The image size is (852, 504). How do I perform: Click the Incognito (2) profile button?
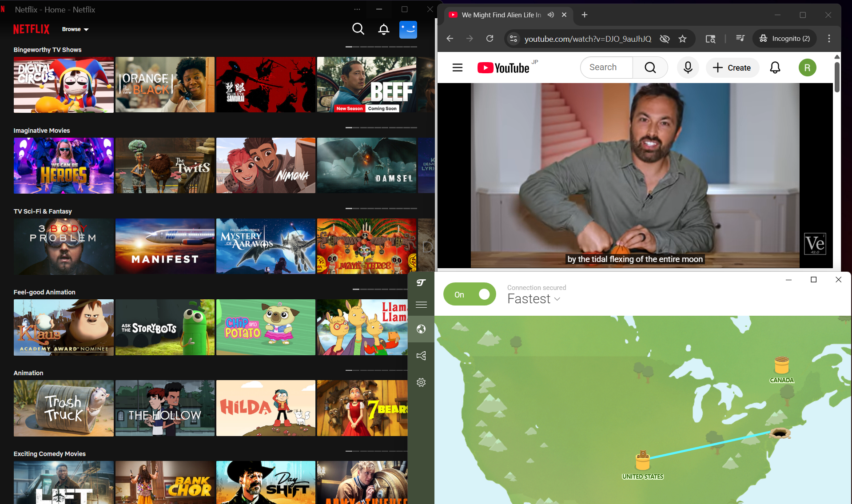click(784, 39)
